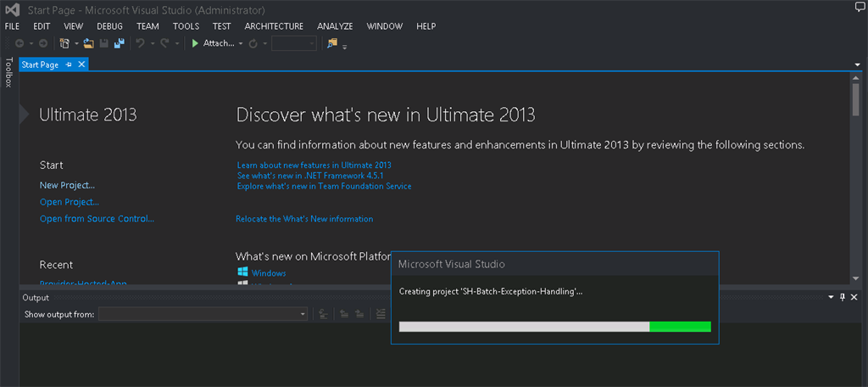The height and width of the screenshot is (387, 868).
Task: Click Open from Source Control... link
Action: click(97, 218)
